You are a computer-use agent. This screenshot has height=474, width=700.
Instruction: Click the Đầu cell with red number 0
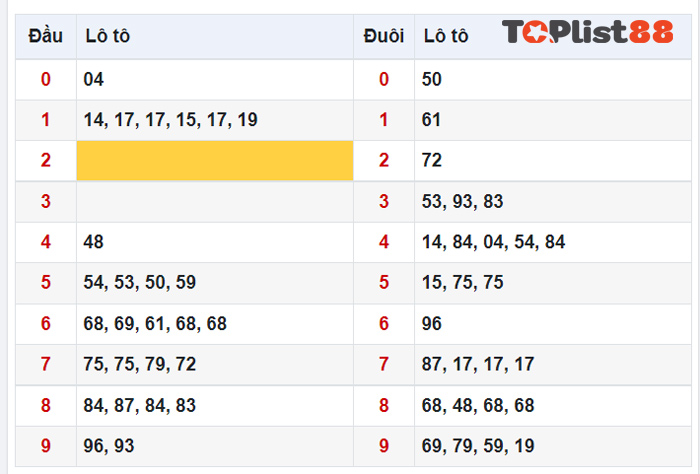click(46, 79)
